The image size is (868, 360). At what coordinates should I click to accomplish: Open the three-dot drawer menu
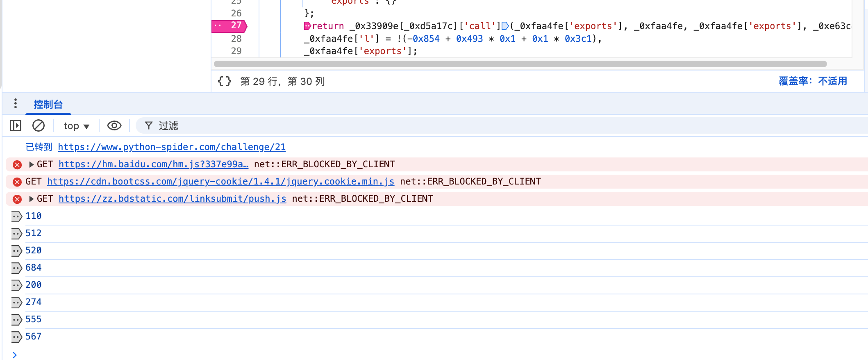(x=16, y=104)
